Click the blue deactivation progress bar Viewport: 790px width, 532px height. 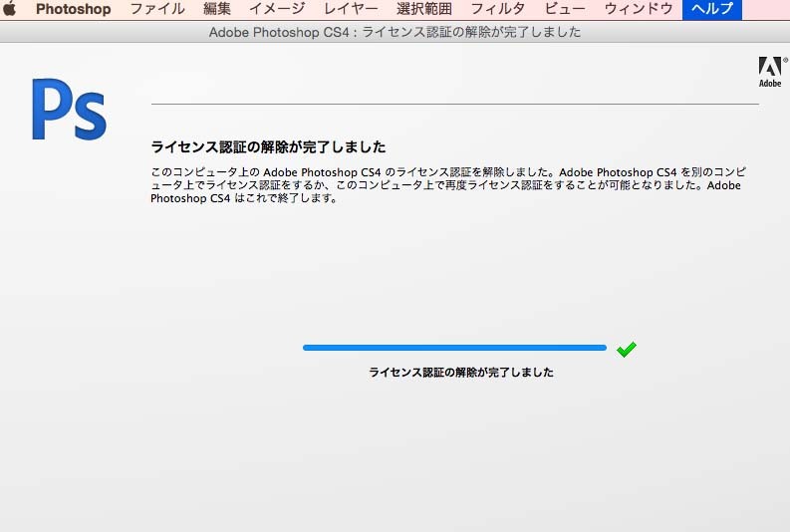pos(454,348)
